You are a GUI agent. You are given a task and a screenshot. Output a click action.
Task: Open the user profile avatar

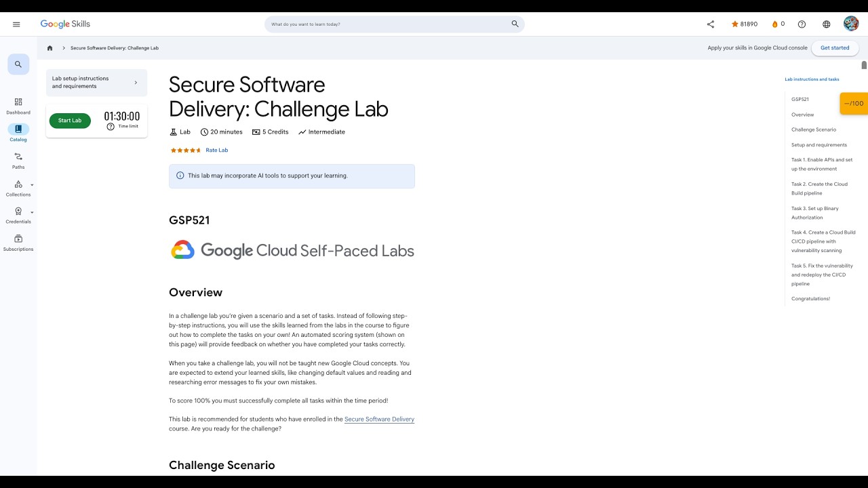851,24
